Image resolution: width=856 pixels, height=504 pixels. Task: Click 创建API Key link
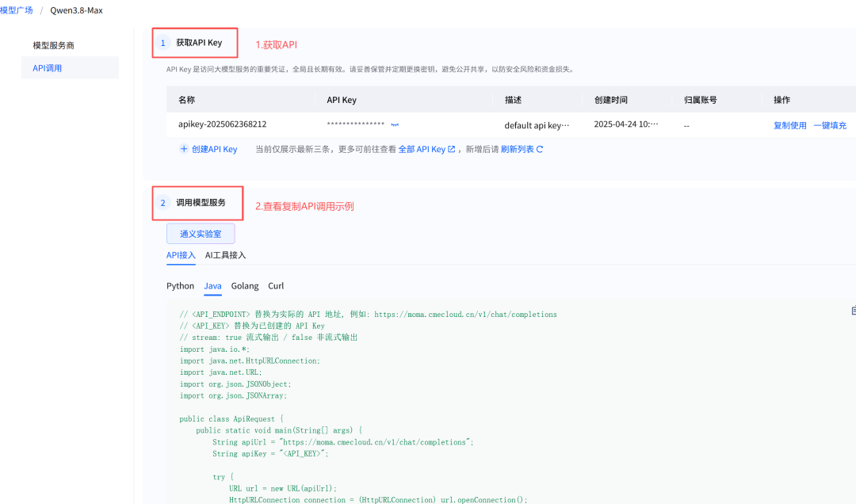tap(214, 149)
